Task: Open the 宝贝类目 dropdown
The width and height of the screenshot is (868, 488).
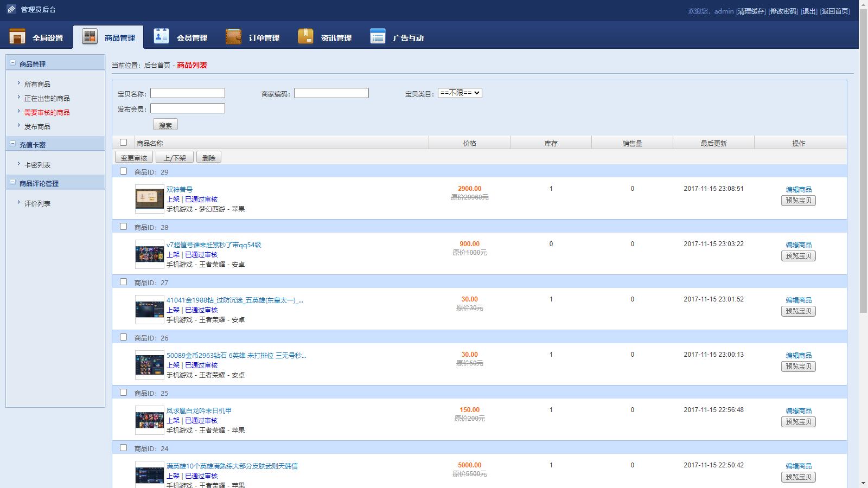Action: tap(459, 93)
